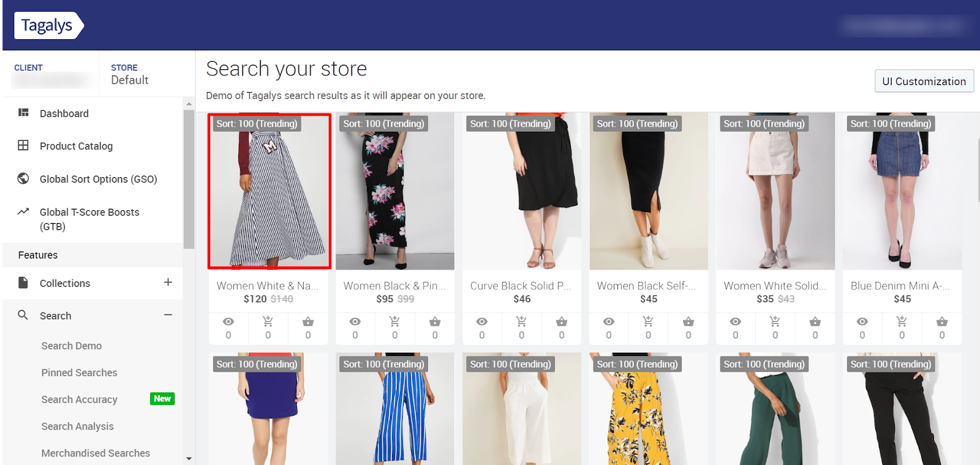Click purchases basket icon under Women White & Na...
The image size is (980, 465).
tap(308, 321)
